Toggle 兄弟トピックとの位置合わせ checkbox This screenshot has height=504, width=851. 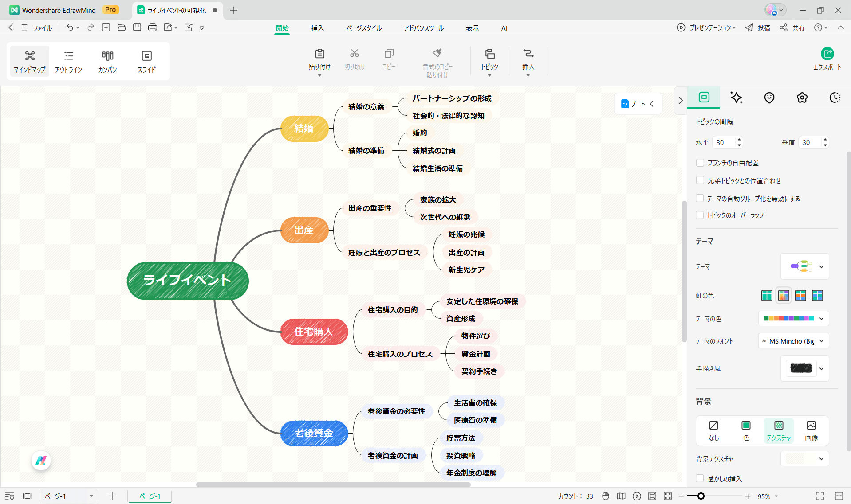coord(700,180)
